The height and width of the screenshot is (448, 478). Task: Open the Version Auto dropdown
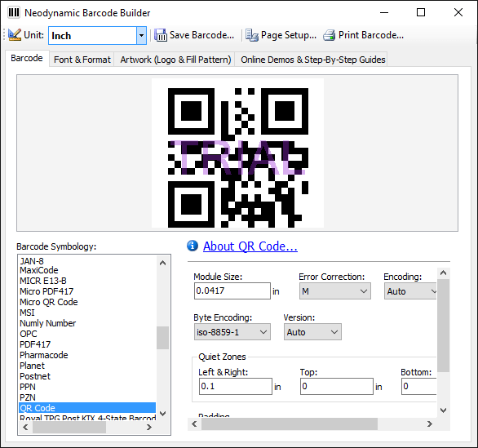(312, 332)
